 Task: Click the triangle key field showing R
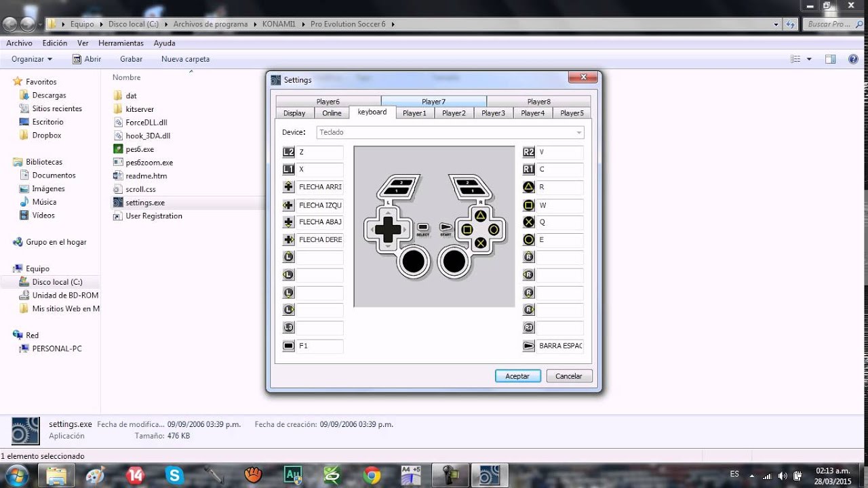[x=560, y=187]
